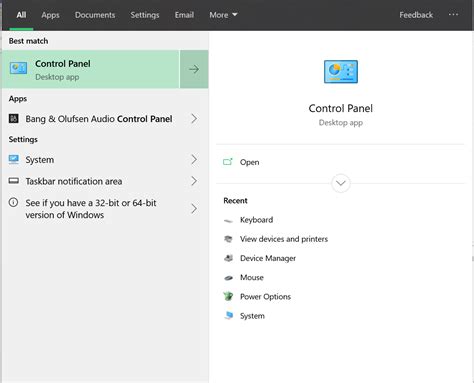474x383 pixels.
Task: Expand the Taskbar notification area chevron
Action: (x=194, y=181)
